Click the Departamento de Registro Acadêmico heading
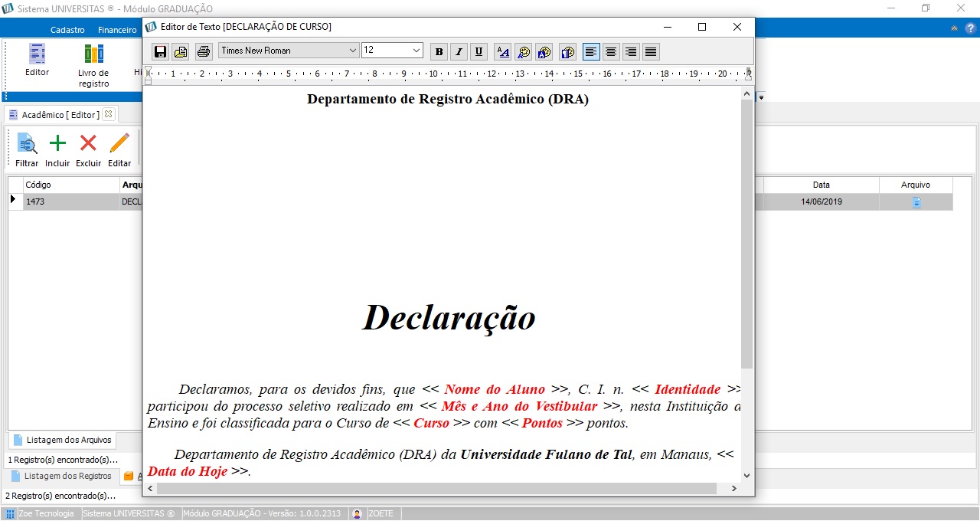 tap(448, 99)
